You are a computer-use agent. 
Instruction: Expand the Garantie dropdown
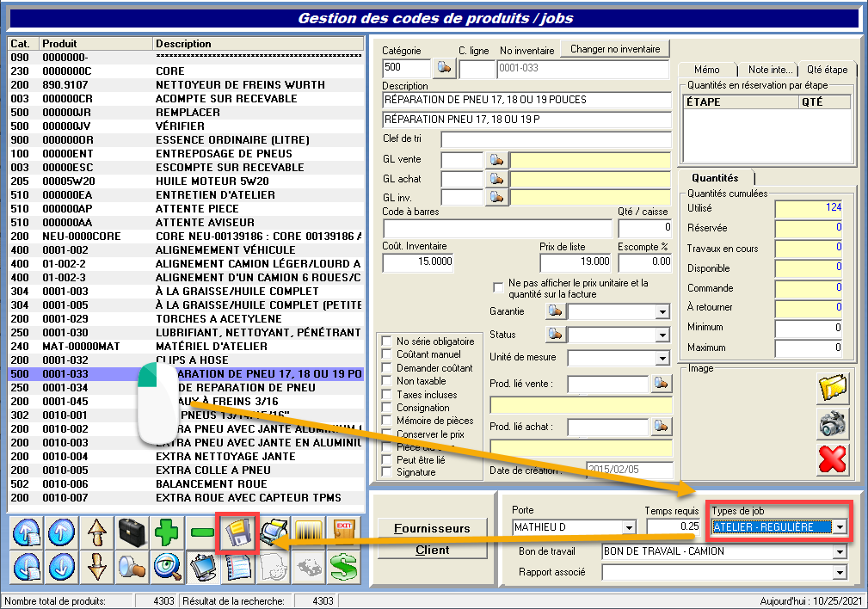point(662,312)
